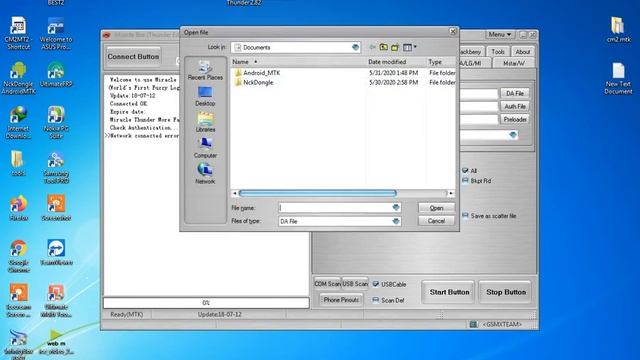
Task: Close the Open file dialog
Action: coord(453,32)
